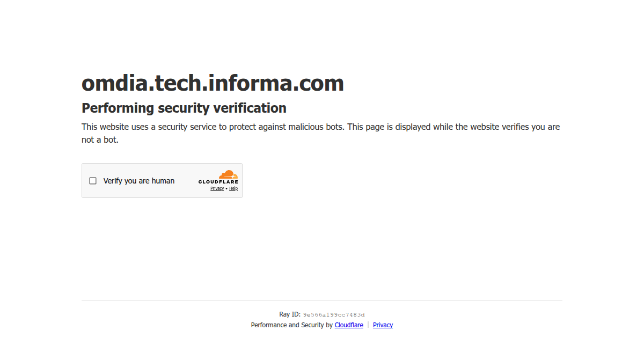Click the "not a bot." line of text

coord(100,140)
